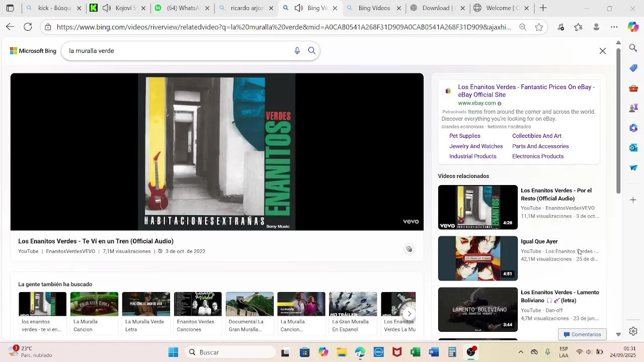
Task: Open a new browser tab
Action: coord(543,8)
